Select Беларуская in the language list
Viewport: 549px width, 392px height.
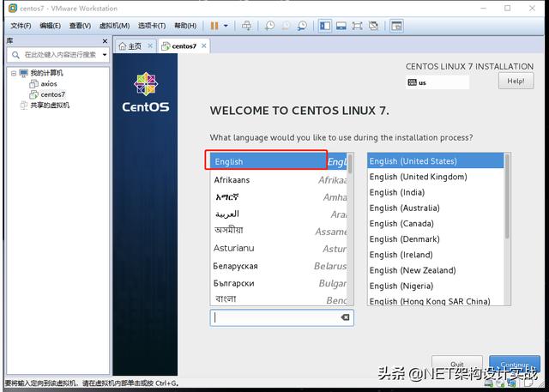[x=279, y=266]
